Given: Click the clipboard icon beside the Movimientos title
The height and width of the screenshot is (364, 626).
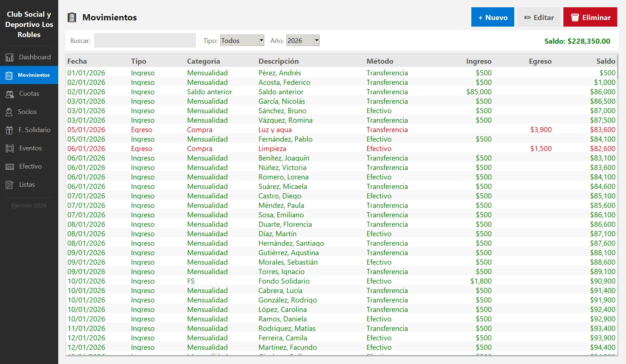Looking at the screenshot, I should 72,17.
